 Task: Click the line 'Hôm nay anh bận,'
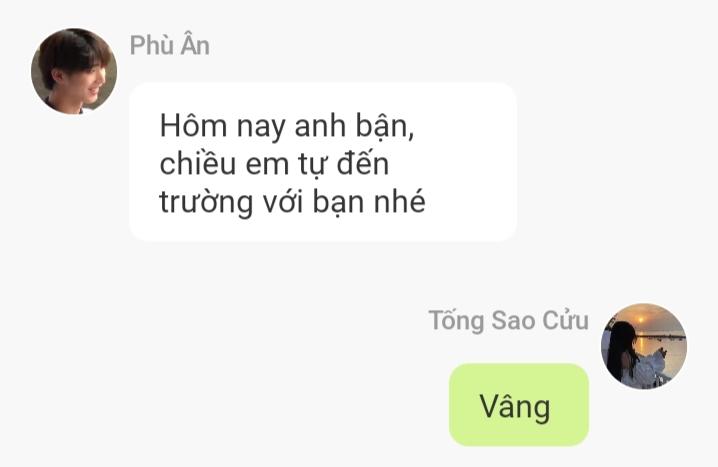point(287,126)
